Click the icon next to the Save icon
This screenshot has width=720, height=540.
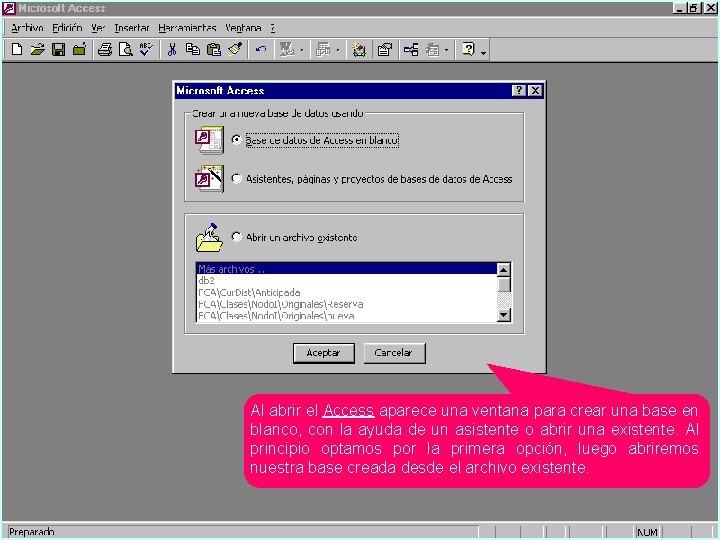(79, 49)
